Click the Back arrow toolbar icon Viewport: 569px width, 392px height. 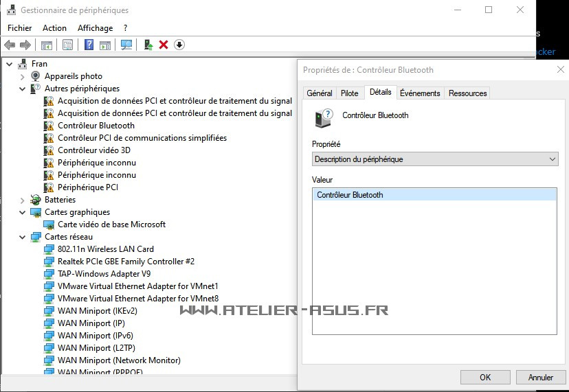(x=10, y=45)
